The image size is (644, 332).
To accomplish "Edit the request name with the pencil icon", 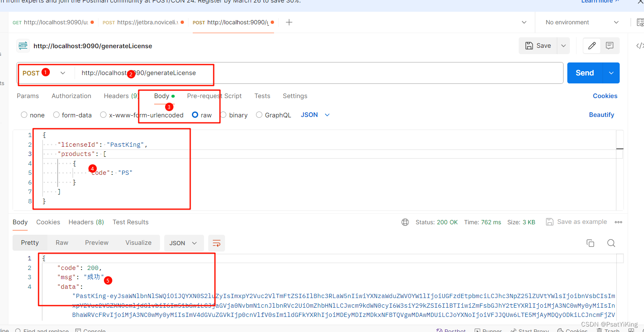I will click(591, 46).
